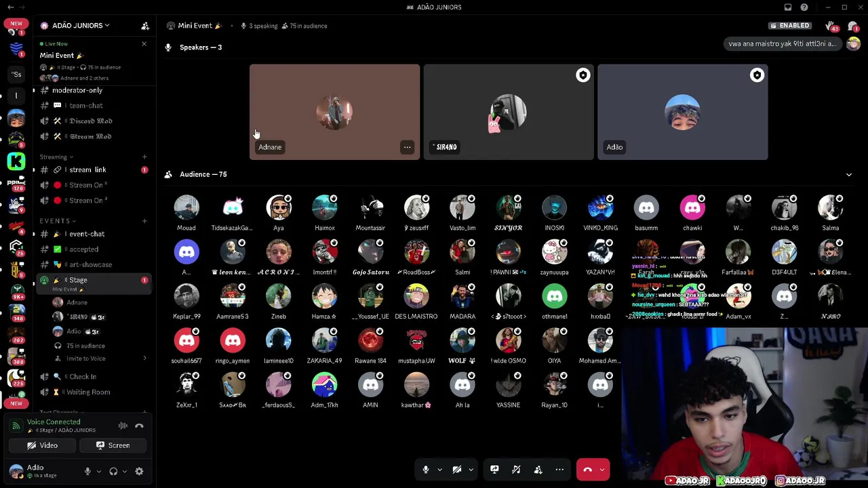
Task: Open the user avatar in the top right
Action: point(853,44)
